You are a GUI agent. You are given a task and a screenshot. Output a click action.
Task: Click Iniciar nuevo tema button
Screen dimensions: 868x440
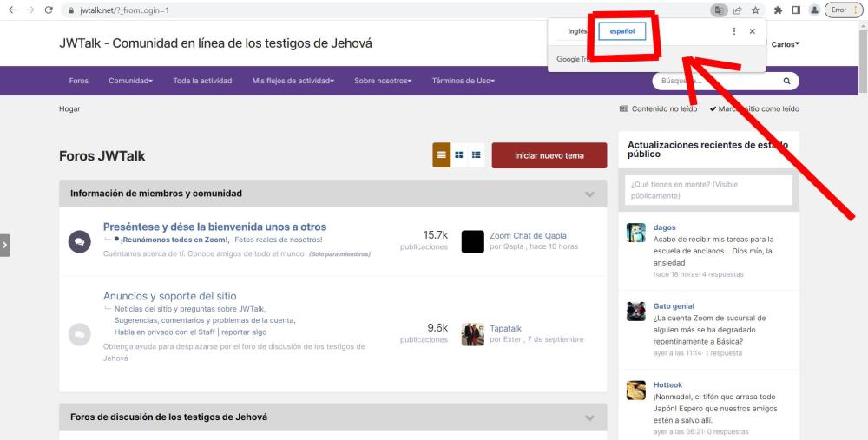(549, 155)
